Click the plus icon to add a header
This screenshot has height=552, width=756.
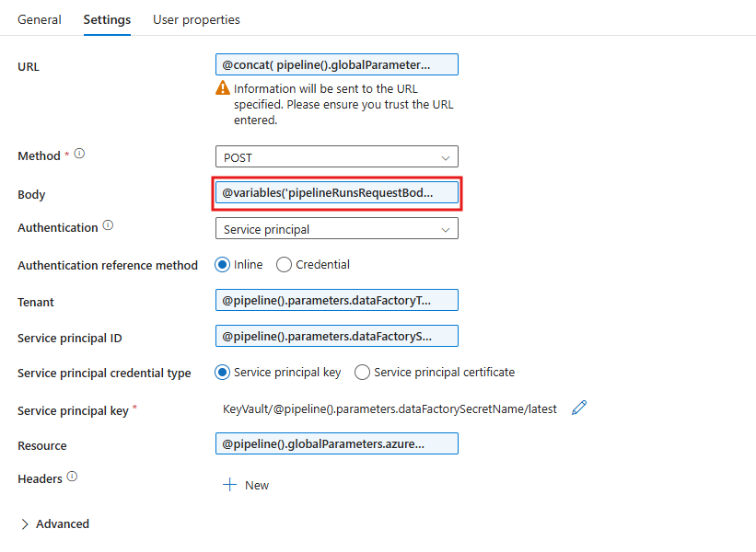click(x=228, y=485)
